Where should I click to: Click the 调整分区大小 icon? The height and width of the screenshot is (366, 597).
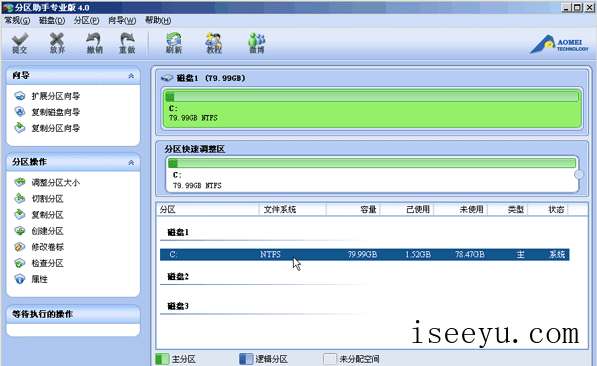tap(20, 182)
